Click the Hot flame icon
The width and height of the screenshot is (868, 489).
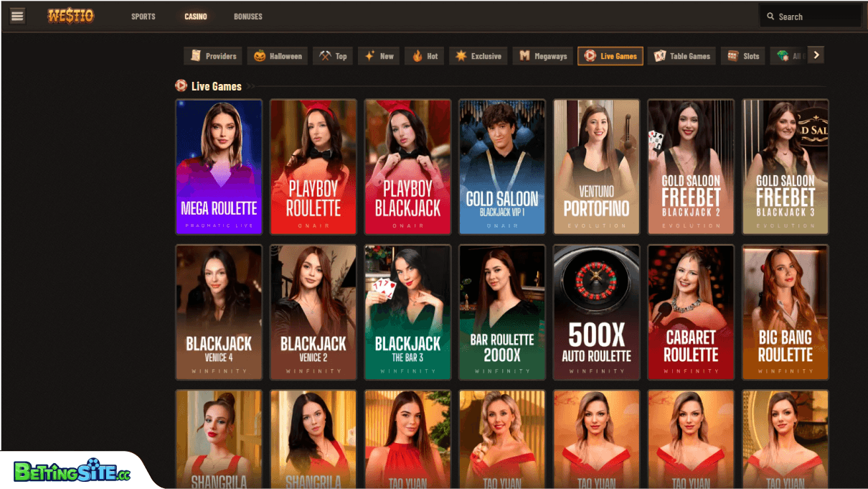point(417,56)
